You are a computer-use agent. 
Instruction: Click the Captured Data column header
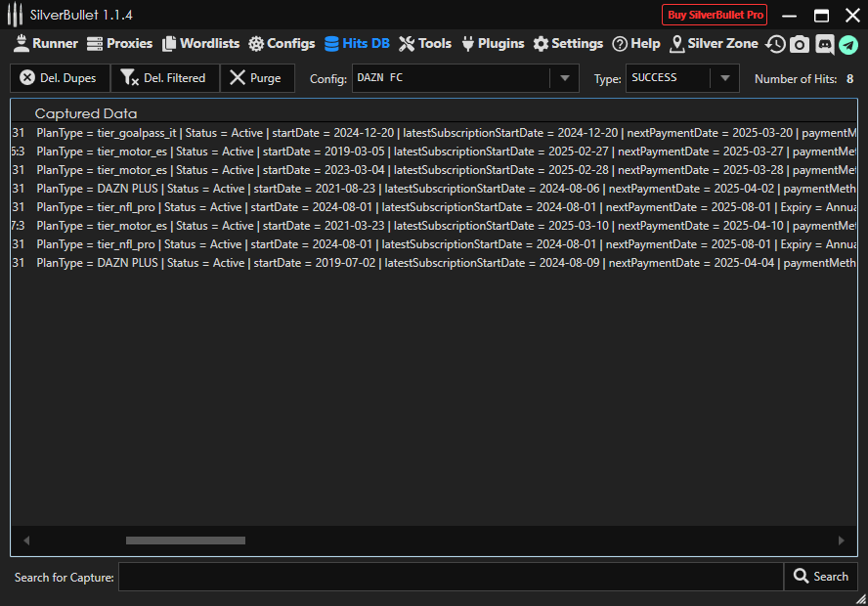click(86, 113)
